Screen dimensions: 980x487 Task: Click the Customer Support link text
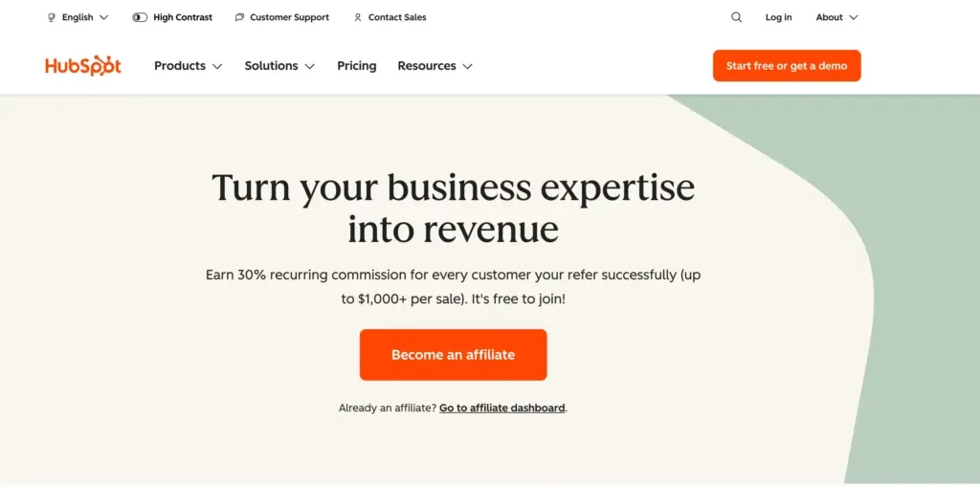pos(289,17)
